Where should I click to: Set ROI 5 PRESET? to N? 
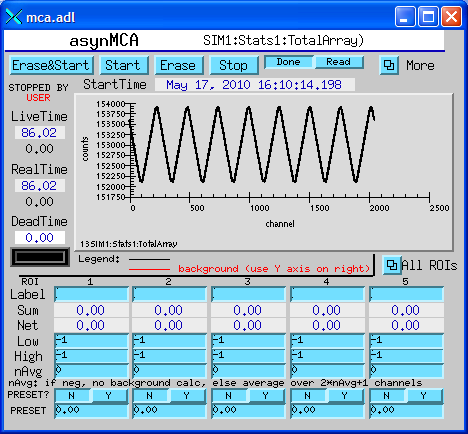[388, 396]
